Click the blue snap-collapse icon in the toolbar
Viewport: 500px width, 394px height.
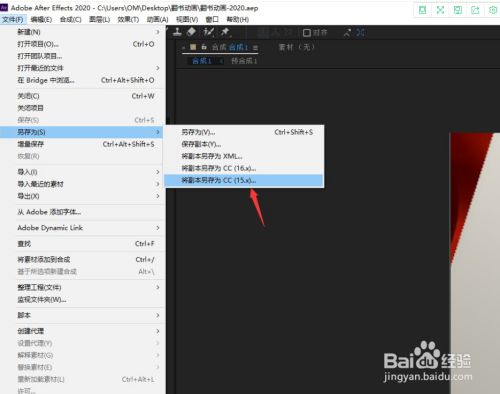[360, 32]
